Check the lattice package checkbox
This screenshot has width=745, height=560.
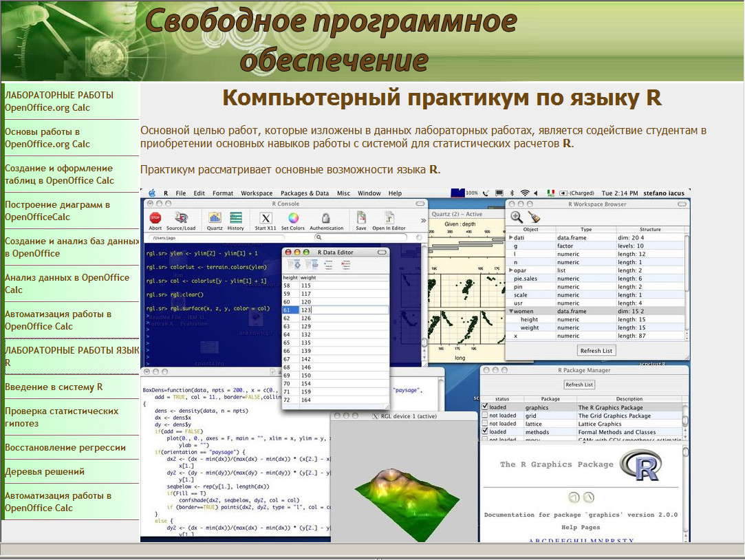click(485, 422)
